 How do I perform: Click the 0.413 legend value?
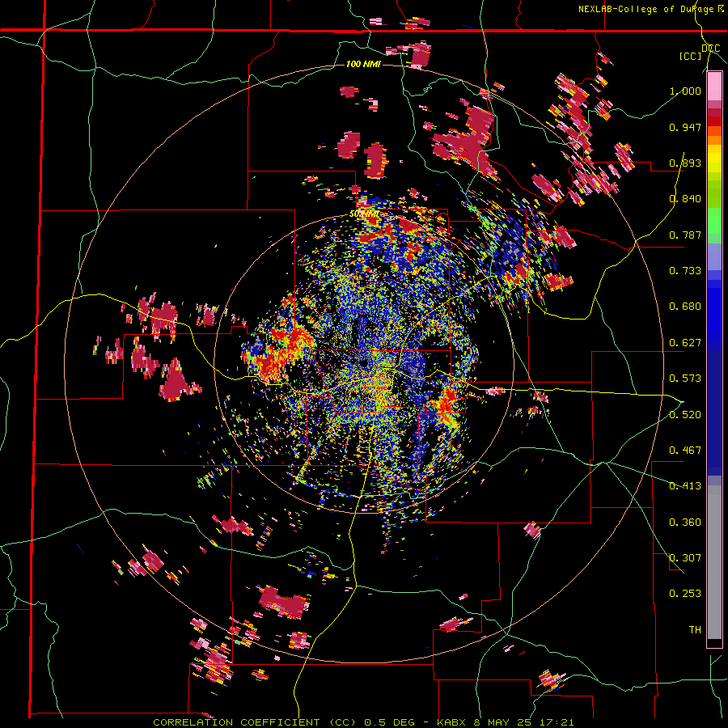pyautogui.click(x=685, y=486)
